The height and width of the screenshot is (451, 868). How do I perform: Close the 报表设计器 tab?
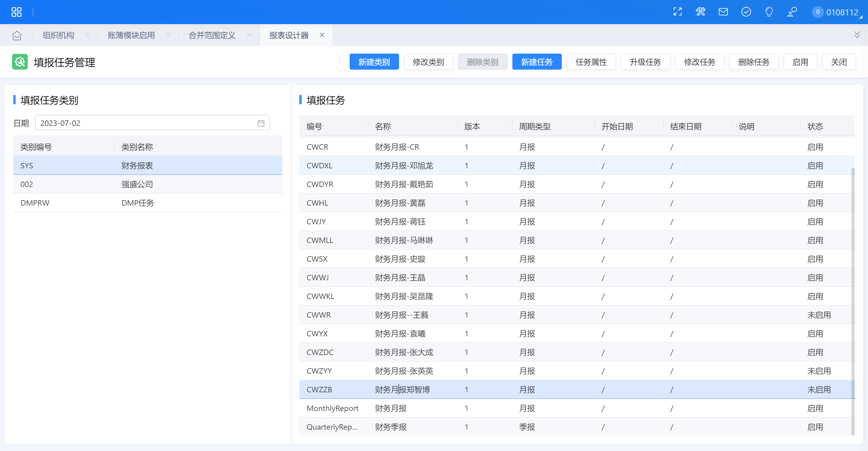(322, 35)
